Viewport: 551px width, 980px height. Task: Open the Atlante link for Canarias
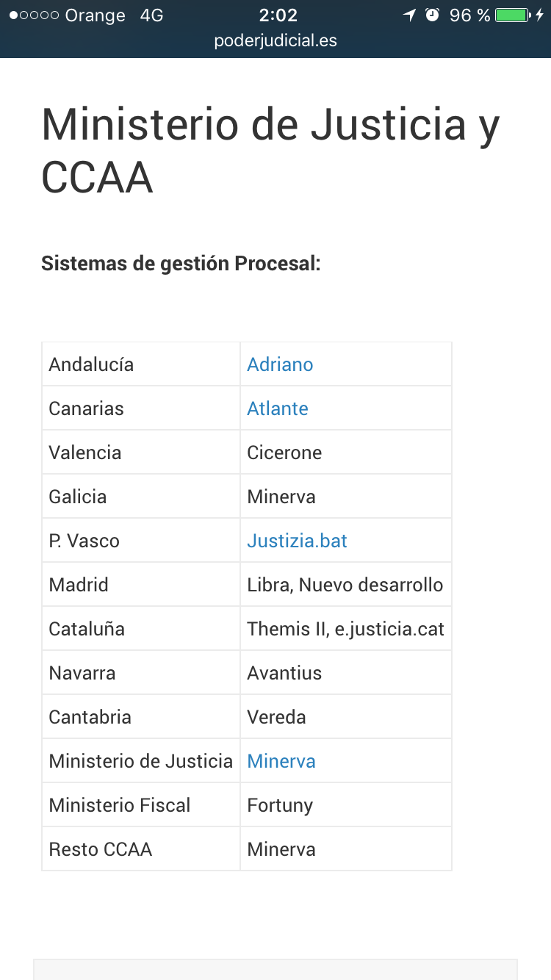(x=278, y=408)
